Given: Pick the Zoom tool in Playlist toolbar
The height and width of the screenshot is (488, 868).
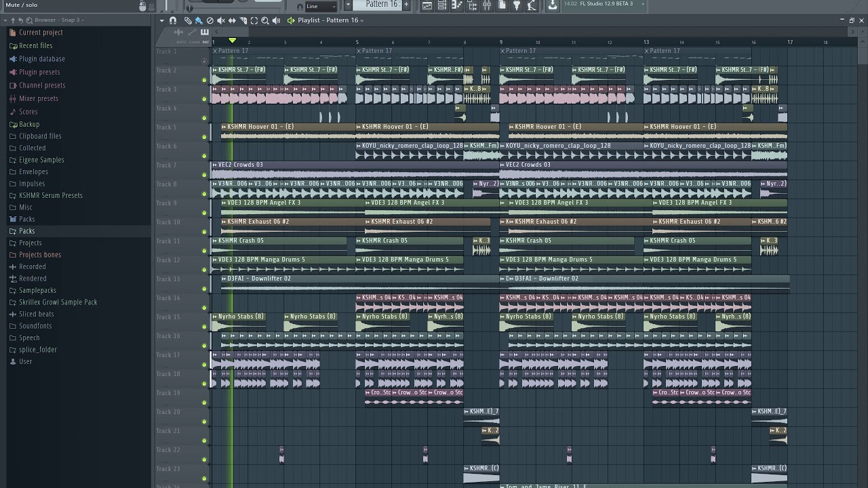Looking at the screenshot, I should click(265, 20).
